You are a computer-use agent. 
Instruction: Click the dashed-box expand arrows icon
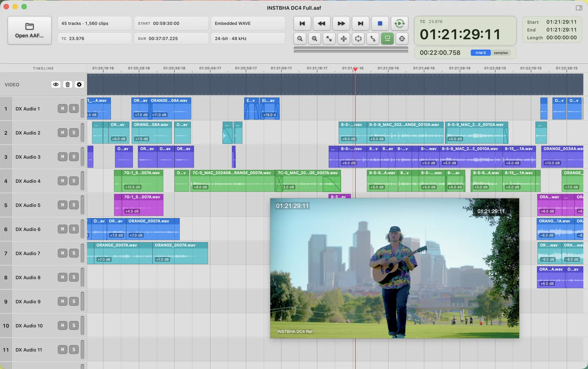click(x=358, y=39)
